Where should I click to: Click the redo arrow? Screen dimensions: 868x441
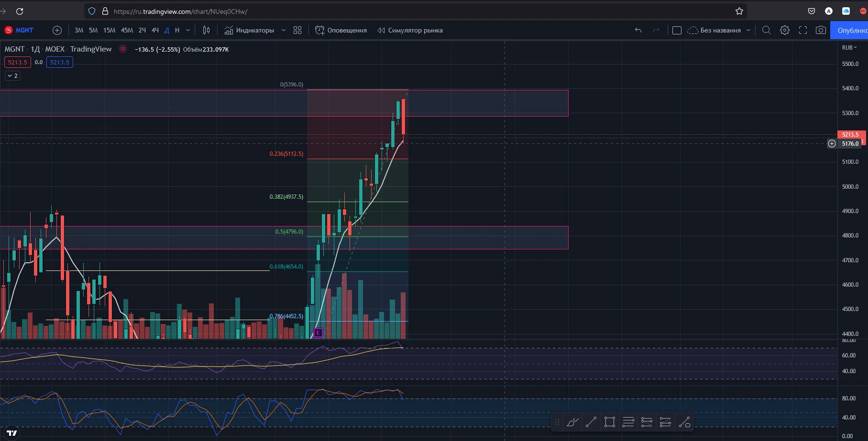tap(656, 30)
